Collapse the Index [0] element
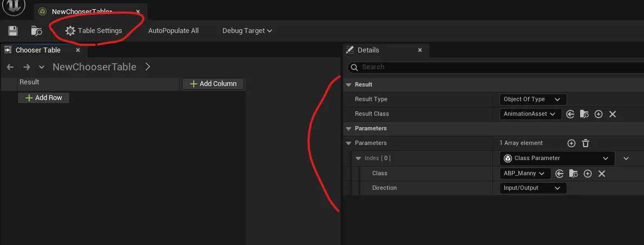This screenshot has height=245, width=644. pyautogui.click(x=358, y=158)
